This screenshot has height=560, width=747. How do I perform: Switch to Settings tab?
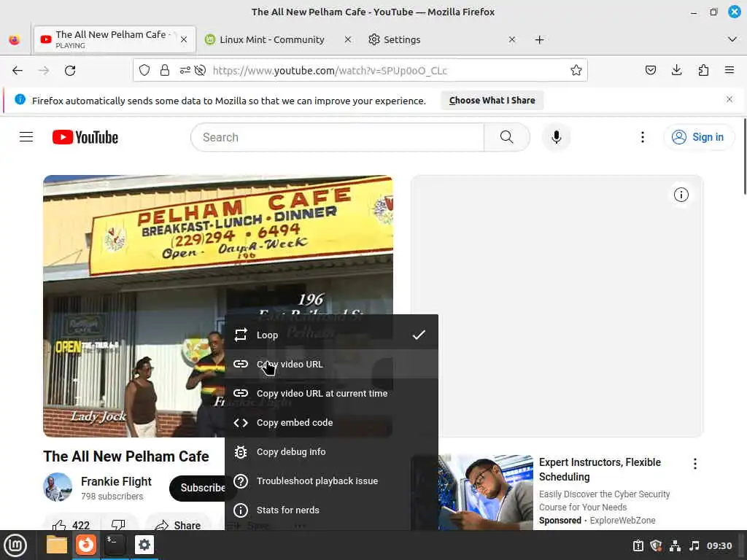tap(402, 39)
